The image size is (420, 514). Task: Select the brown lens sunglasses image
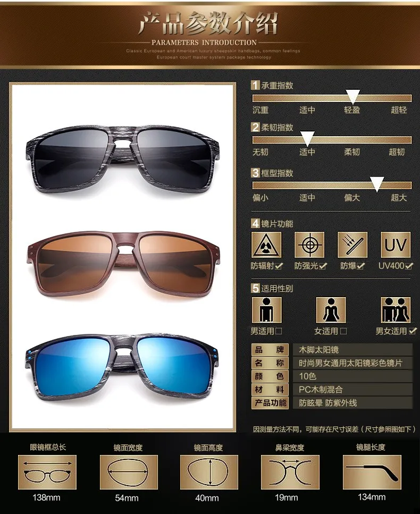[123, 263]
